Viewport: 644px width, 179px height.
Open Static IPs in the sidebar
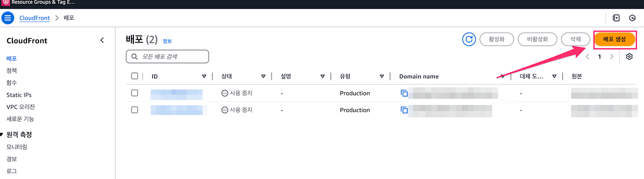[19, 95]
